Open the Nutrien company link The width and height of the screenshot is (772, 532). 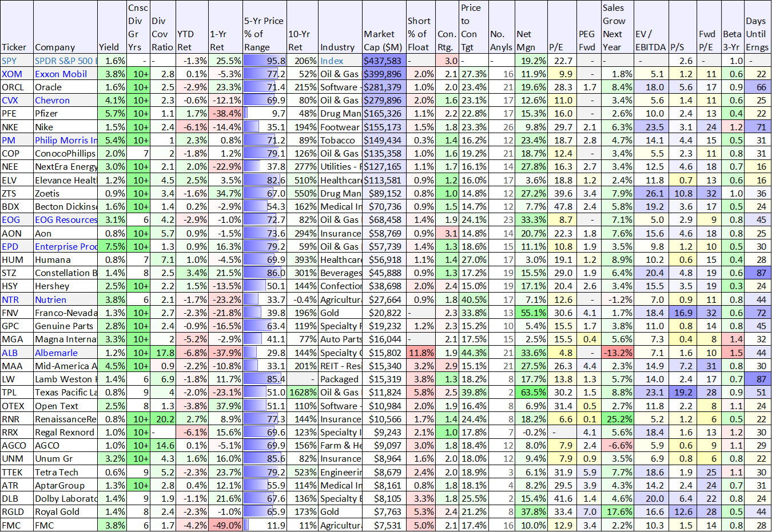(x=50, y=299)
